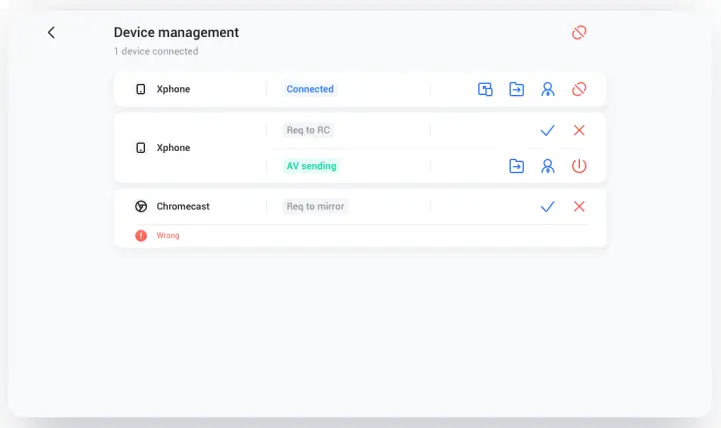Accept Chromecast Req to mirror request
Viewport: 721px width, 428px height.
548,206
